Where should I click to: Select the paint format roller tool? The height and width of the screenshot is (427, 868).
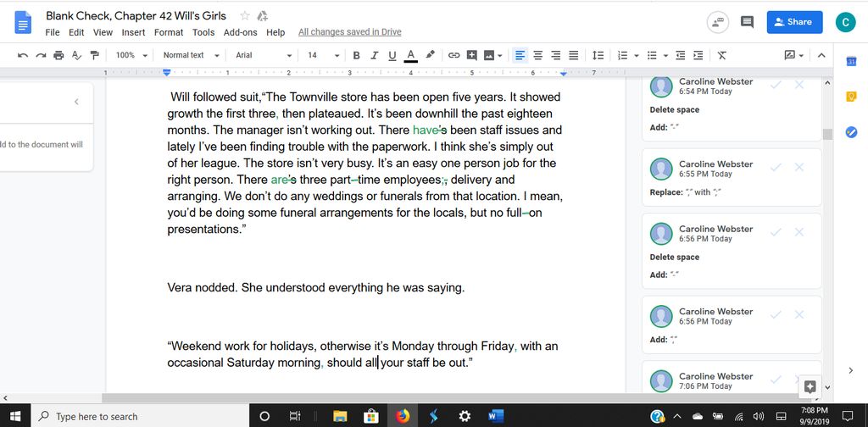tap(94, 55)
